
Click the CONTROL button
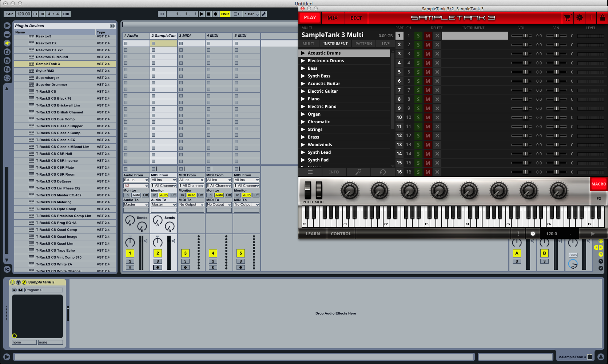(x=341, y=234)
